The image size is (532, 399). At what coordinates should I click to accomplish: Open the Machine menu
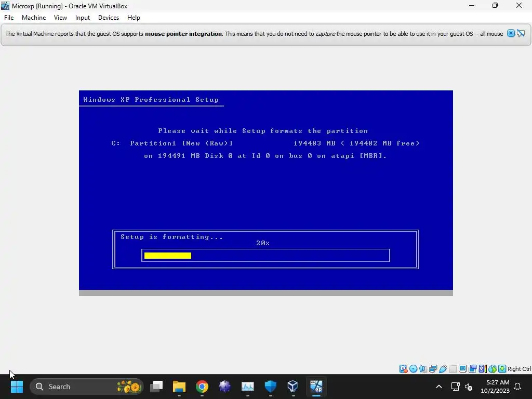click(x=34, y=18)
